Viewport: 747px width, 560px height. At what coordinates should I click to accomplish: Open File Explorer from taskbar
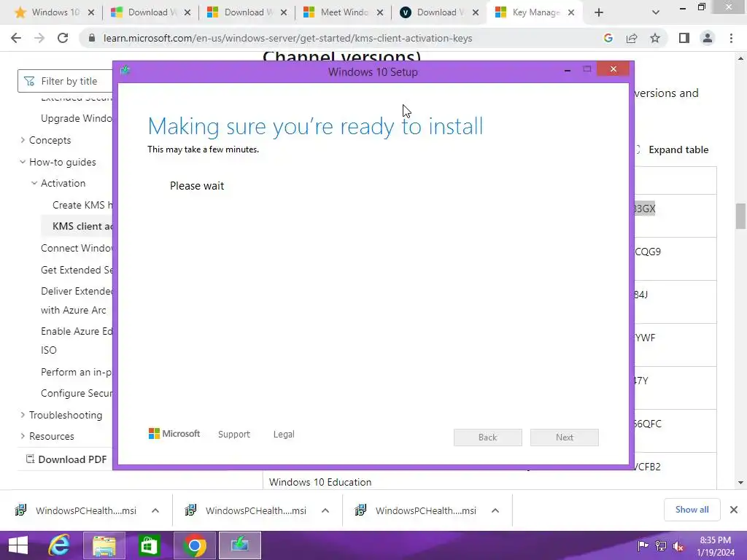tap(104, 545)
